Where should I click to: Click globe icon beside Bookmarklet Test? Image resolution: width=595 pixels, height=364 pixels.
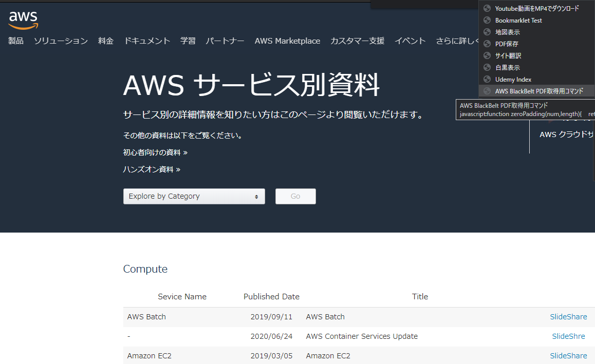pos(487,20)
